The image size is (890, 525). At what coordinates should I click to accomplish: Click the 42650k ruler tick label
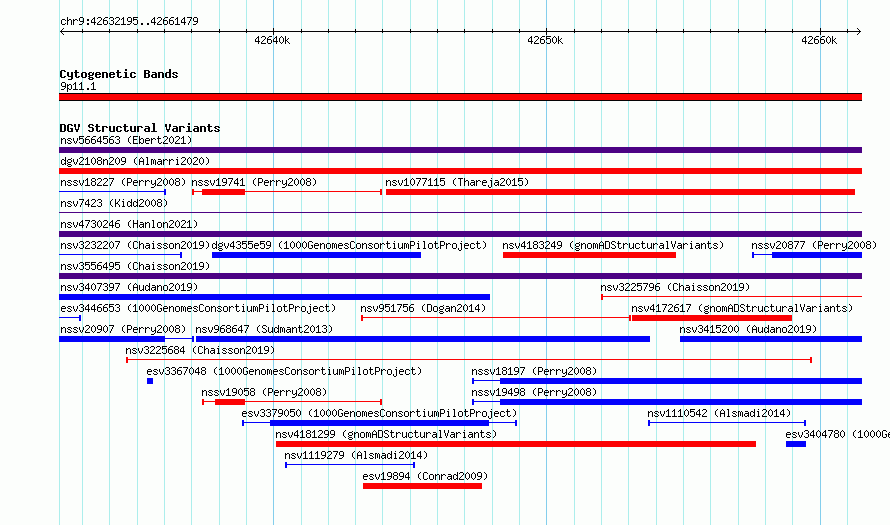click(x=545, y=40)
